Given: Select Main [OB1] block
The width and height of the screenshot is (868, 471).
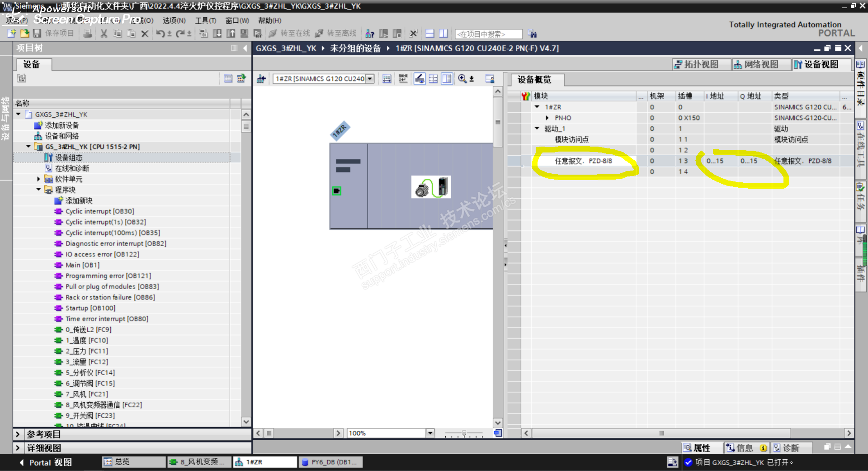Looking at the screenshot, I should point(83,265).
